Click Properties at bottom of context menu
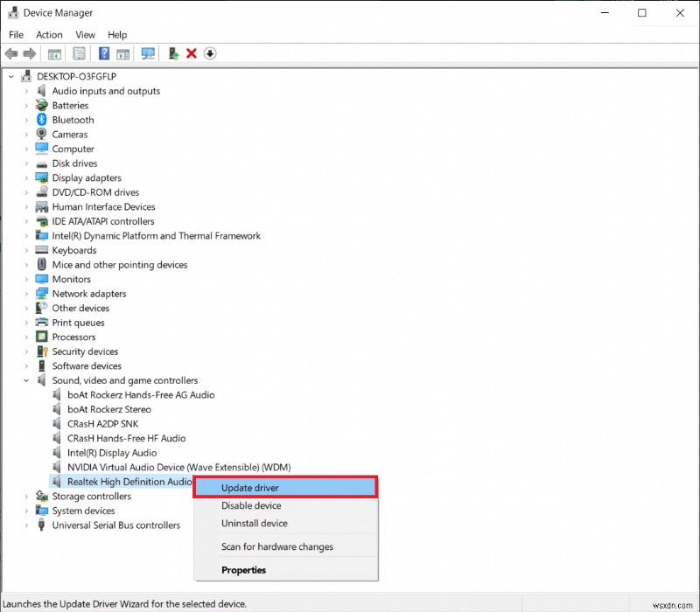Image resolution: width=700 pixels, height=612 pixels. pyautogui.click(x=243, y=570)
